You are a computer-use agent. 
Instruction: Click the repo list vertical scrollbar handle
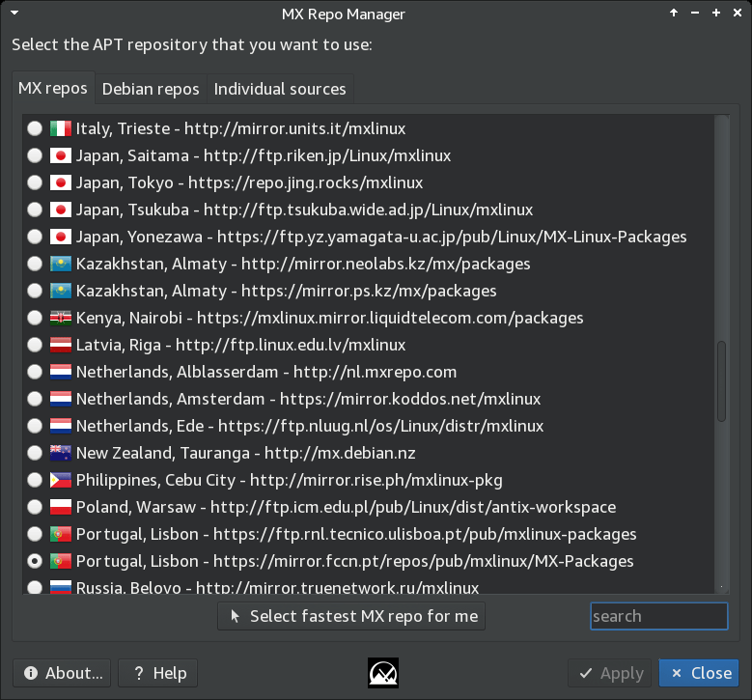721,381
